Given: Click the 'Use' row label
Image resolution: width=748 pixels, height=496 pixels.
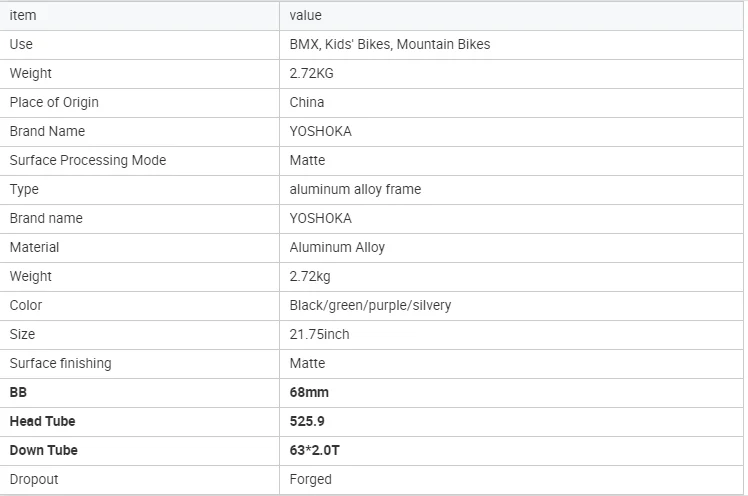Looking at the screenshot, I should [21, 44].
